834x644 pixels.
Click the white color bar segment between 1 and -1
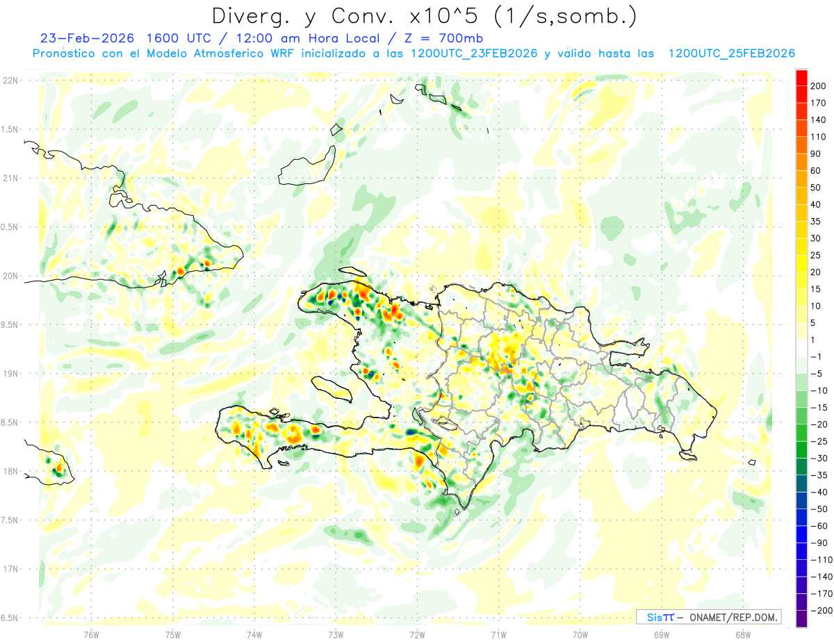pos(801,347)
